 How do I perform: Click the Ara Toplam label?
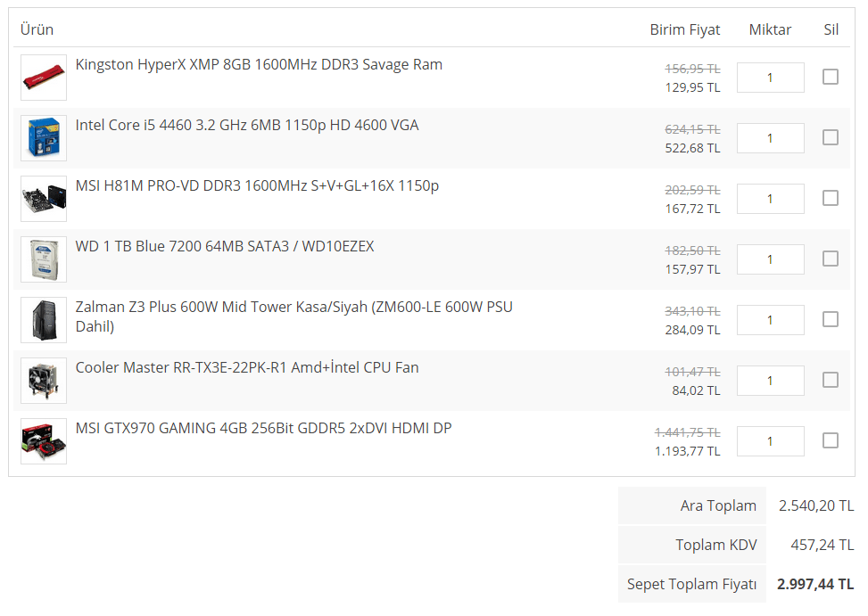pyautogui.click(x=718, y=506)
